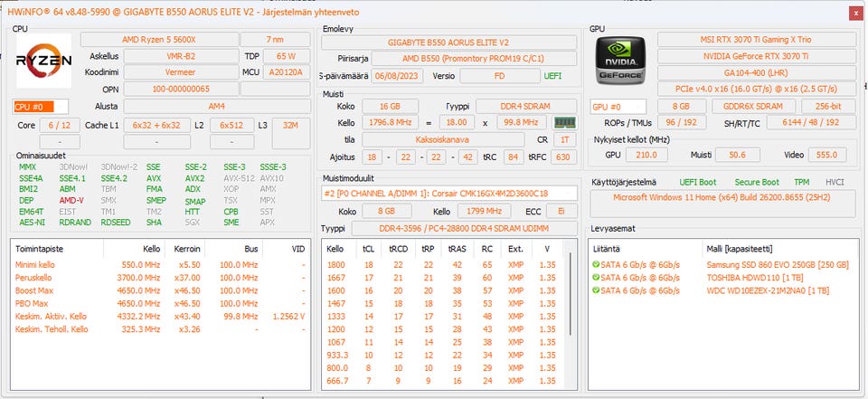The image size is (868, 399).
Task: Click the Kaksoiskanava mode field
Action: 443,139
